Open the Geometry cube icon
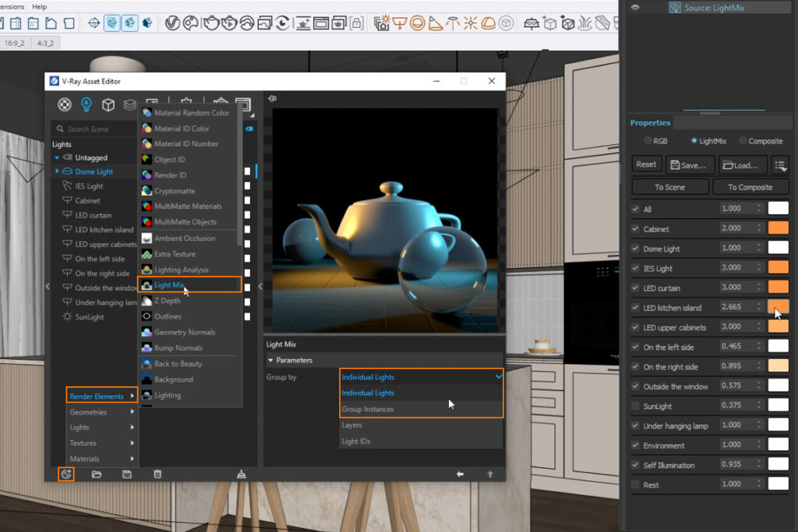Screen dimensions: 798x532 pyautogui.click(x=108, y=104)
